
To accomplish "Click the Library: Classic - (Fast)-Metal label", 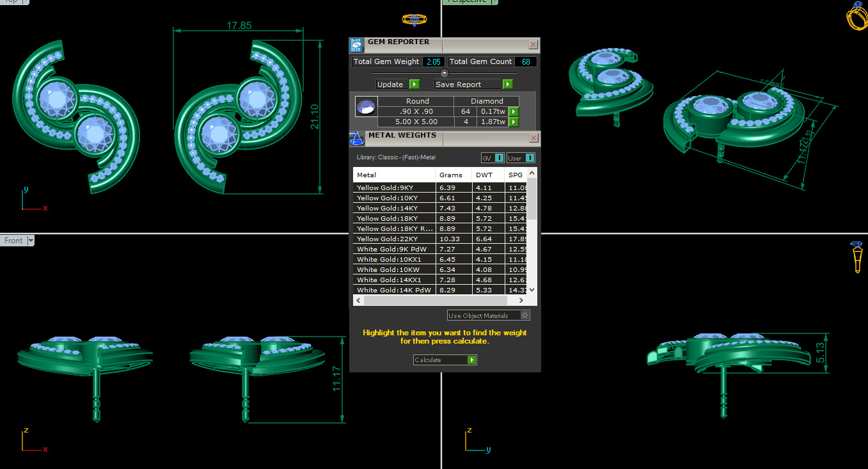I will coord(396,157).
